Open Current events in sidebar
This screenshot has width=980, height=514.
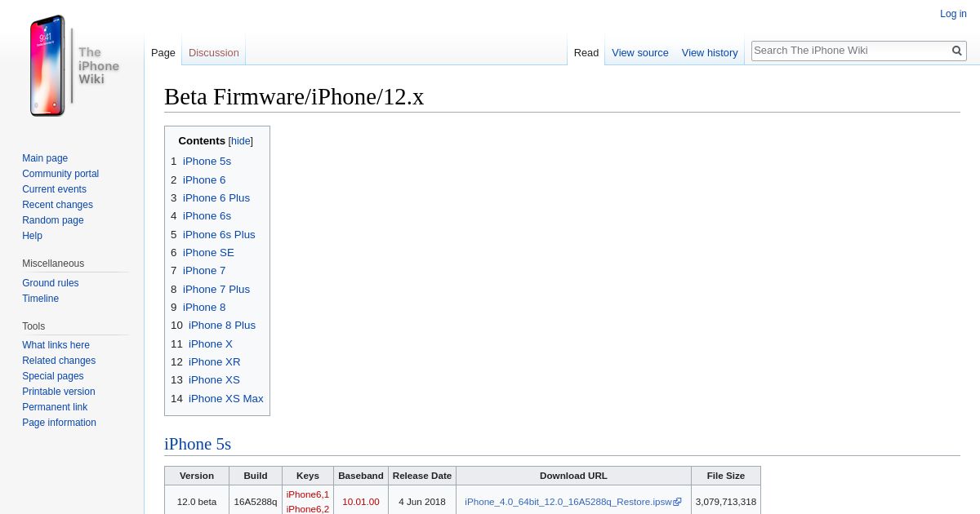coord(54,189)
